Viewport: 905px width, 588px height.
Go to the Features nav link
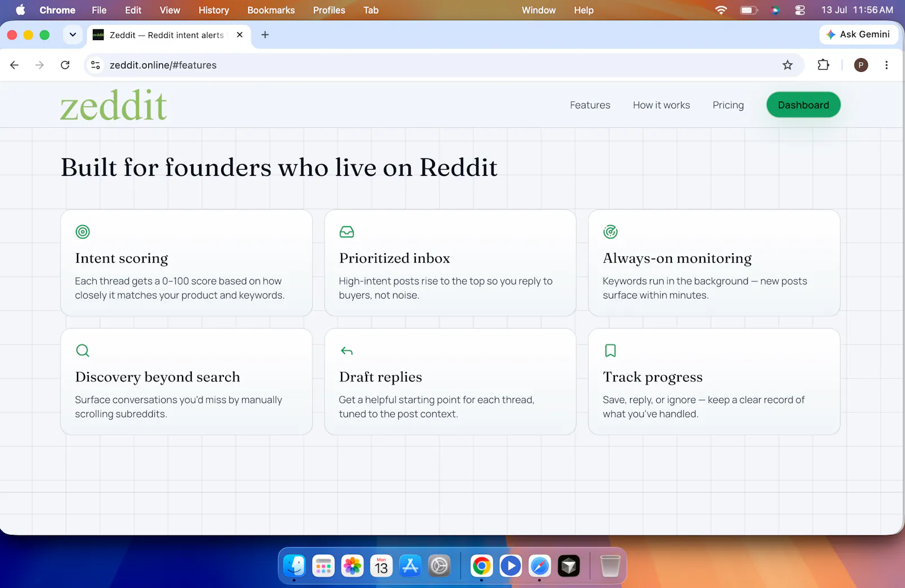590,105
